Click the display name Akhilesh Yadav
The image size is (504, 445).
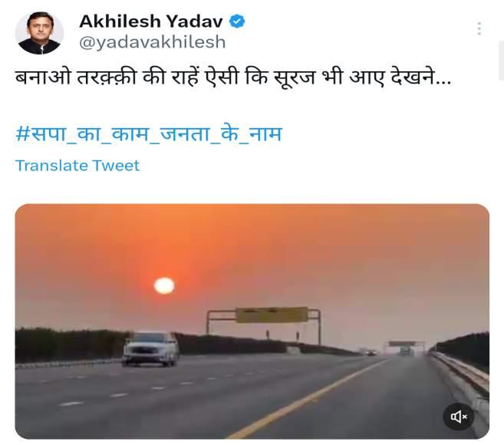click(151, 21)
